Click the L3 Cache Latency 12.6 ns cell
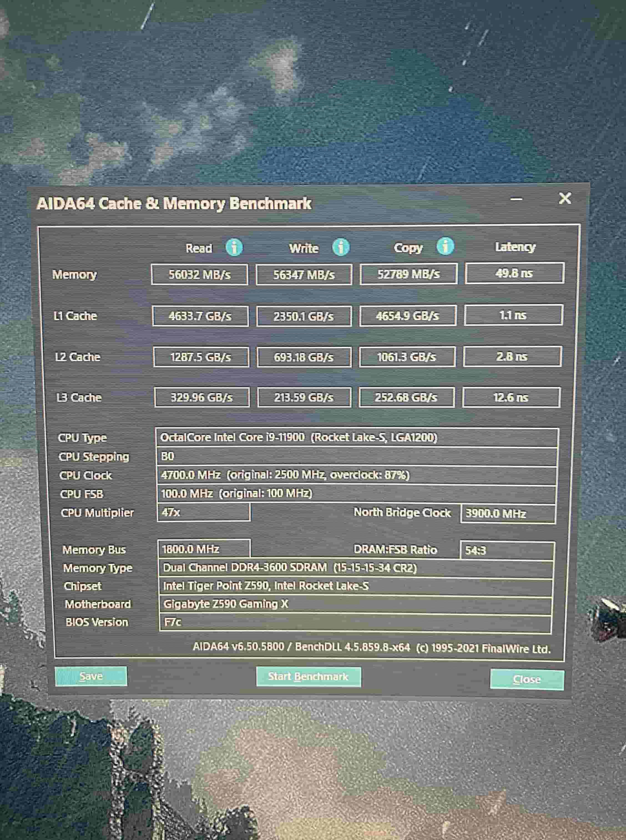 [x=511, y=397]
